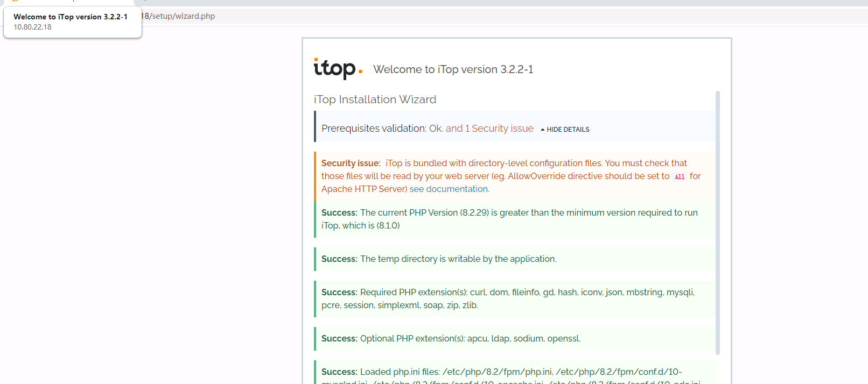Click the browser tab tooltip title

[x=71, y=17]
